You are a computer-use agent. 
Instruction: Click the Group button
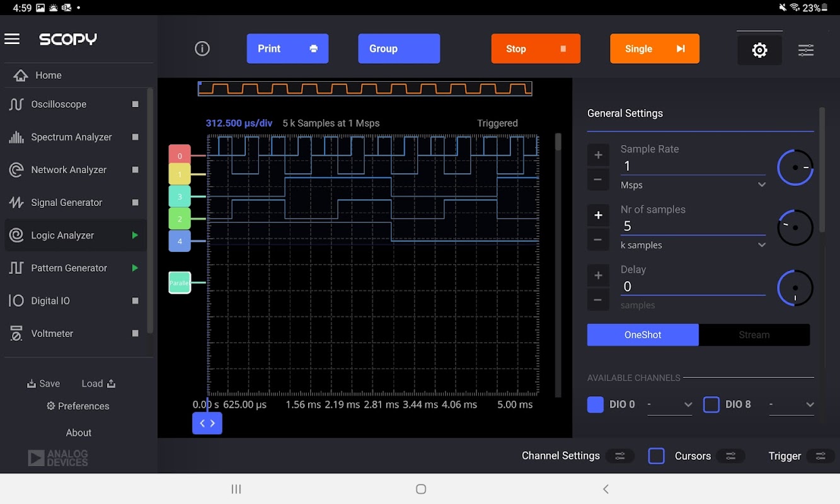pyautogui.click(x=399, y=49)
